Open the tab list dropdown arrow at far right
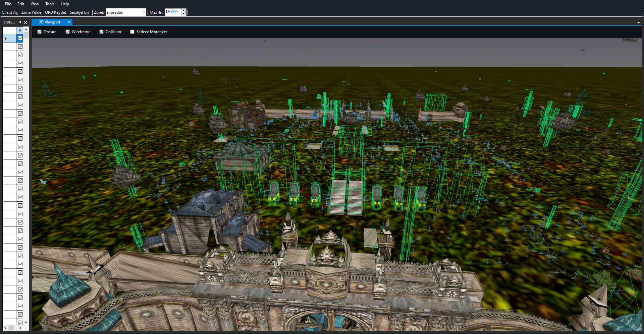 [x=638, y=23]
